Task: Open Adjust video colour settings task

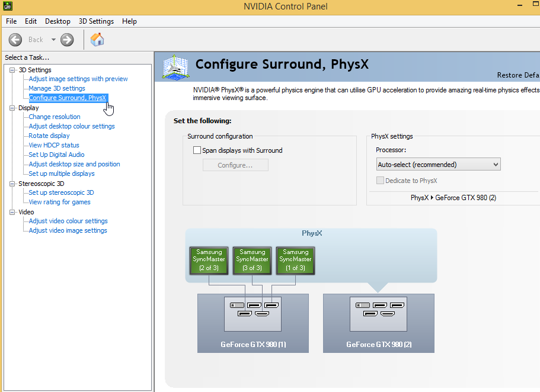Action: click(68, 221)
